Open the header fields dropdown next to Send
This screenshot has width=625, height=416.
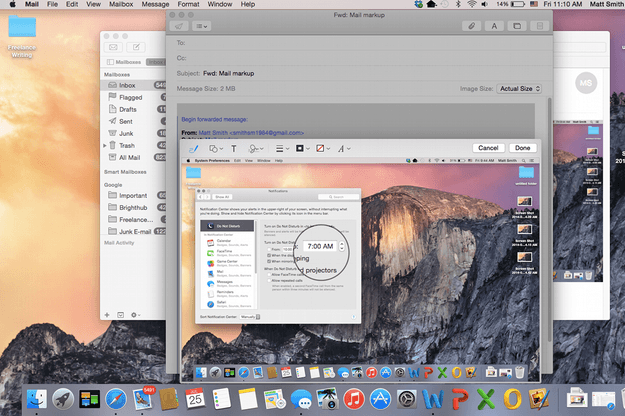point(202,26)
